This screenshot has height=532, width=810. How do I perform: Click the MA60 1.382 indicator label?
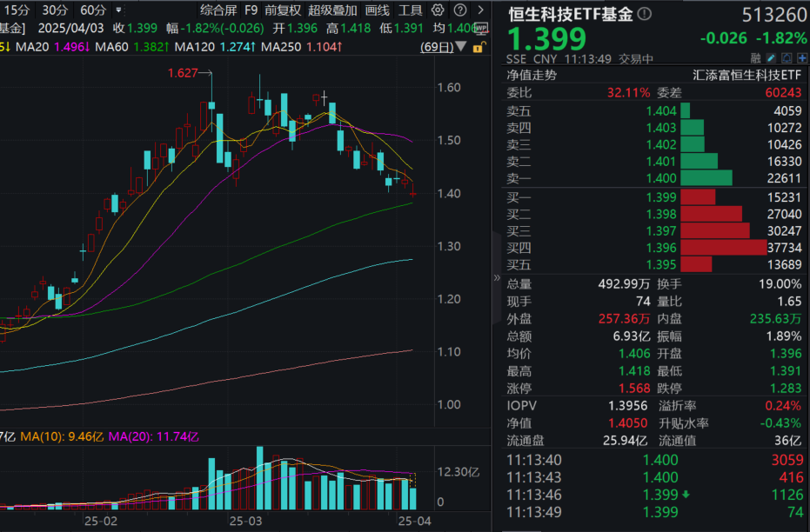pyautogui.click(x=132, y=47)
